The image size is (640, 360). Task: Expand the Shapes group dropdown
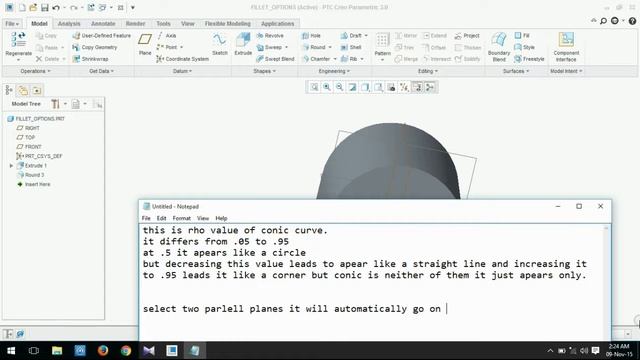click(x=264, y=71)
